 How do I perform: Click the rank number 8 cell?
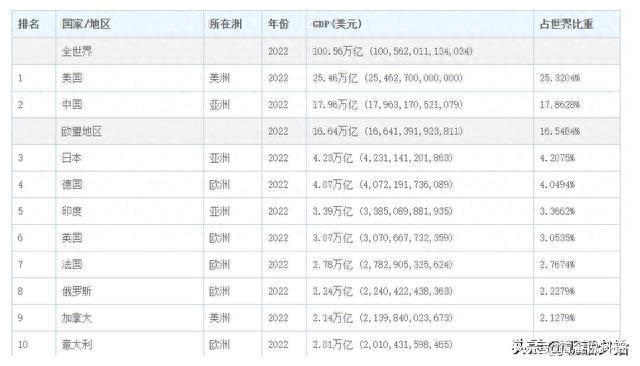coord(20,291)
